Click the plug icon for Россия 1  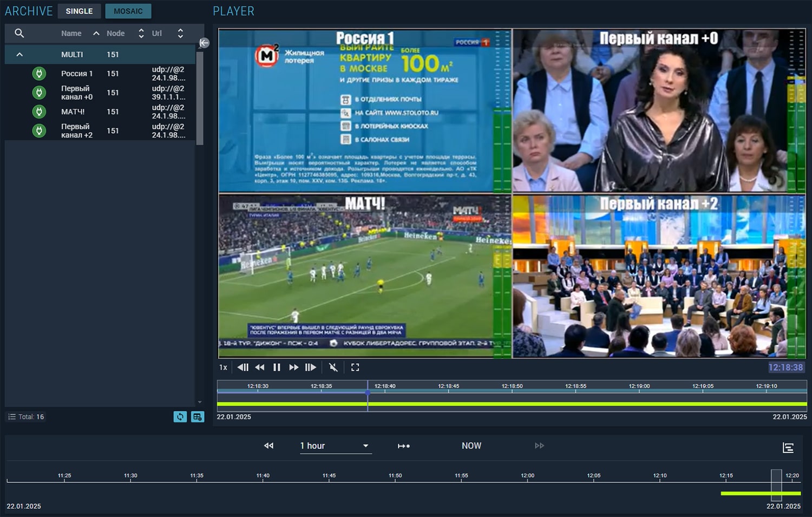coord(39,74)
